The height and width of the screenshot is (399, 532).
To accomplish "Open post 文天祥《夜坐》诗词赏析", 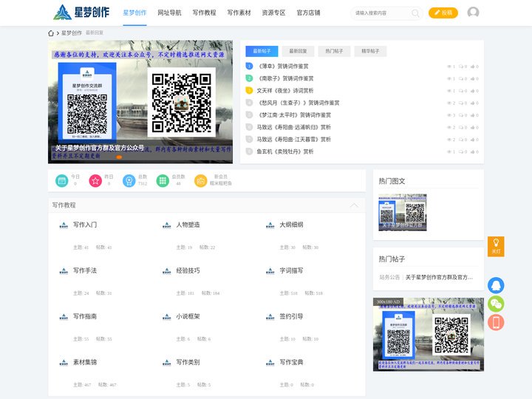I will (x=285, y=91).
